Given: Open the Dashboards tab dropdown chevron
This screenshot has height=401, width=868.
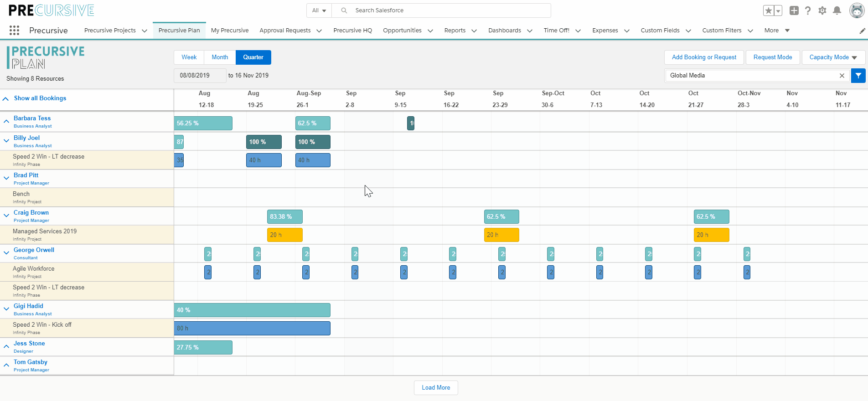Looking at the screenshot, I should 530,31.
